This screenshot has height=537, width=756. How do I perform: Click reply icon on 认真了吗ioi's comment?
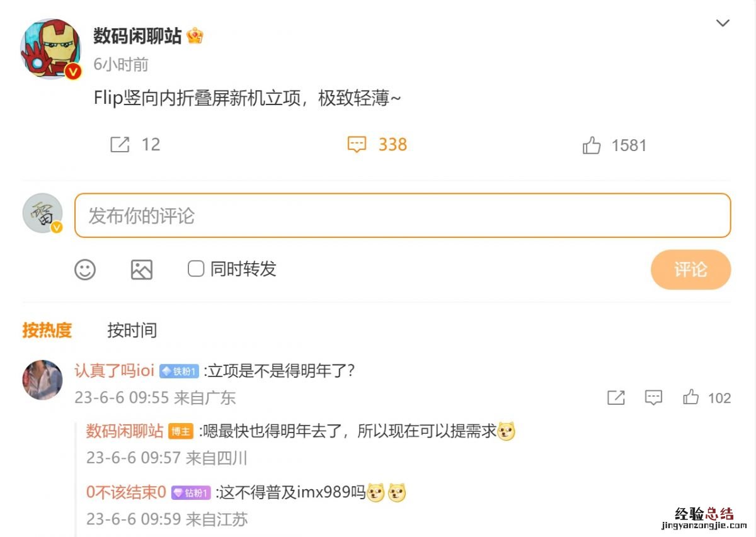coord(653,397)
